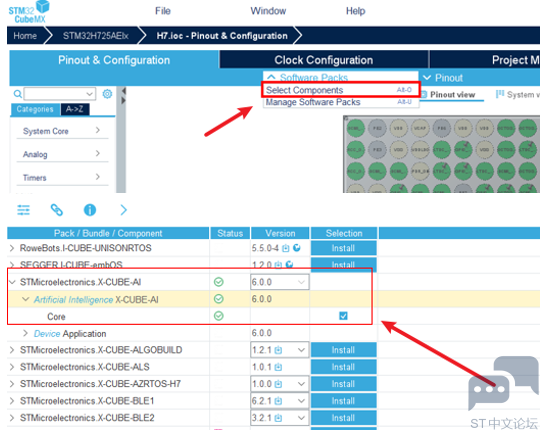
Task: Open X-CUBE-ALGOBUILD version 1.2.1 dropdown
Action: (x=280, y=350)
